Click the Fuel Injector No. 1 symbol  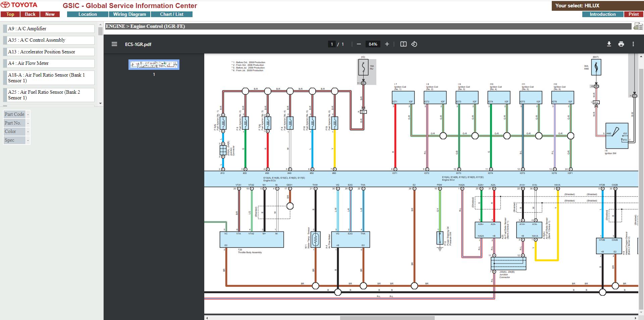point(223,123)
